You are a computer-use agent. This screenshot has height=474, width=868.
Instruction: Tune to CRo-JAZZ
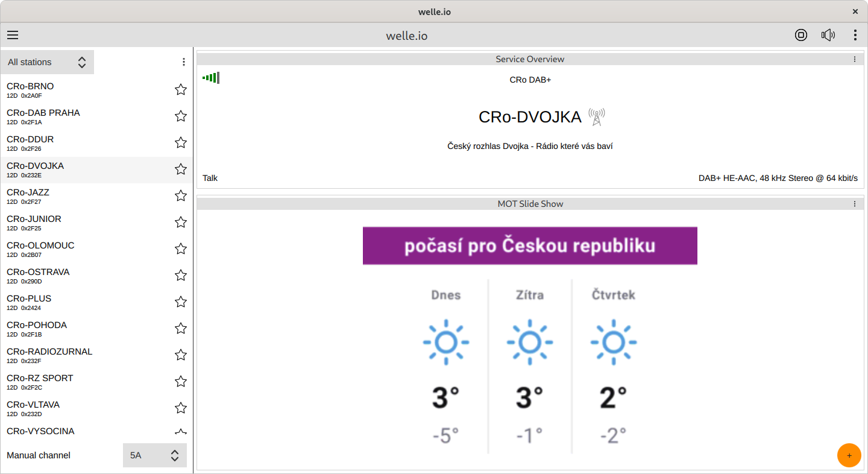point(96,197)
